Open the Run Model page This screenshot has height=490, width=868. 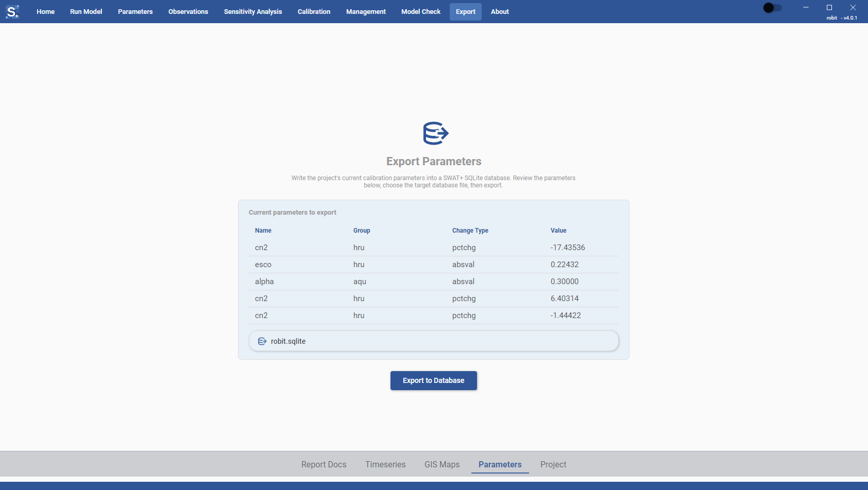86,12
